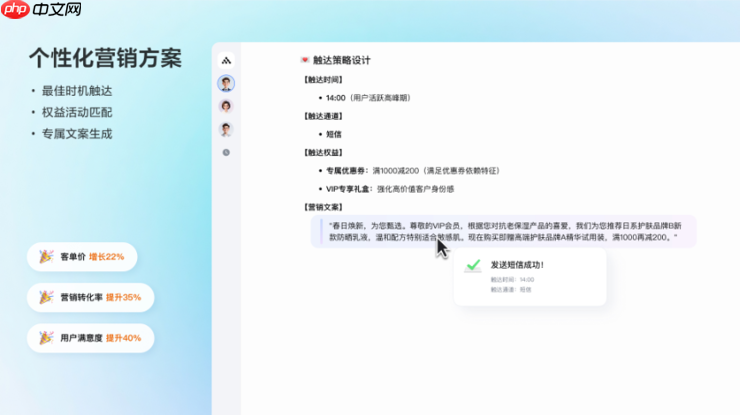Click the party icon next to 用户满意度
The width and height of the screenshot is (740, 415).
[46, 338]
